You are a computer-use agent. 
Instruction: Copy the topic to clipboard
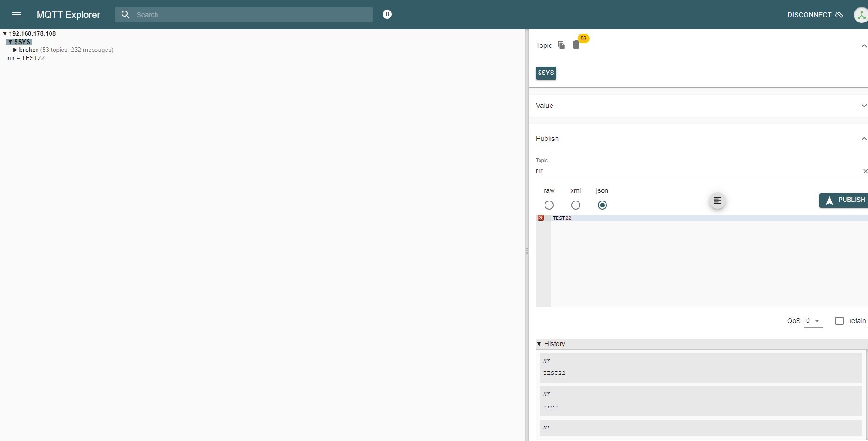coord(562,45)
